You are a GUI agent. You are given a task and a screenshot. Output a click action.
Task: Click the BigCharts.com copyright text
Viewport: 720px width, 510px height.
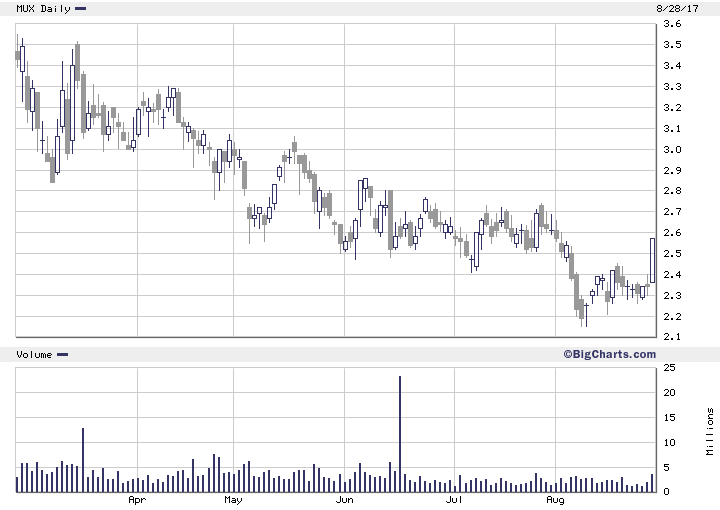609,354
